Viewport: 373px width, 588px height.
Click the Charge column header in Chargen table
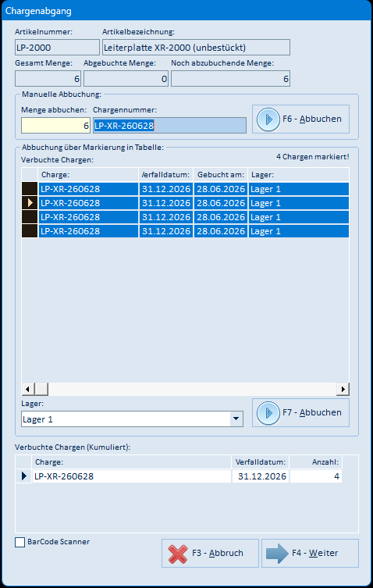88,175
